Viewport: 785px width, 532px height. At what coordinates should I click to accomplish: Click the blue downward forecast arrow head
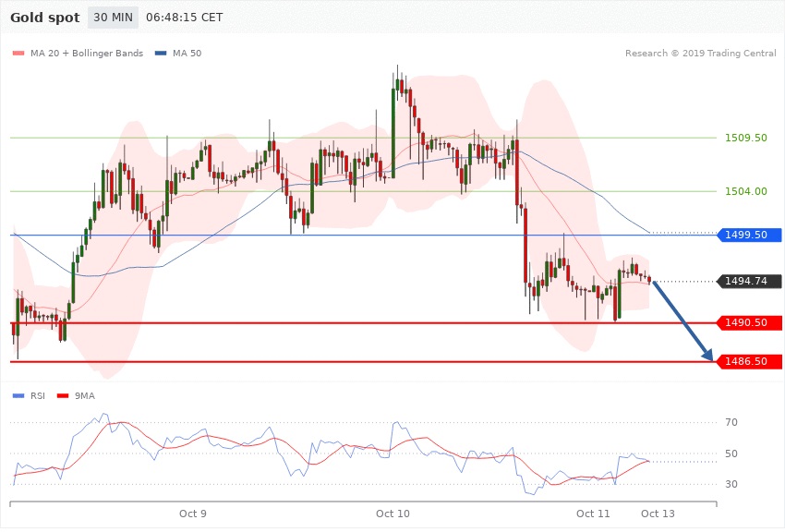point(707,356)
